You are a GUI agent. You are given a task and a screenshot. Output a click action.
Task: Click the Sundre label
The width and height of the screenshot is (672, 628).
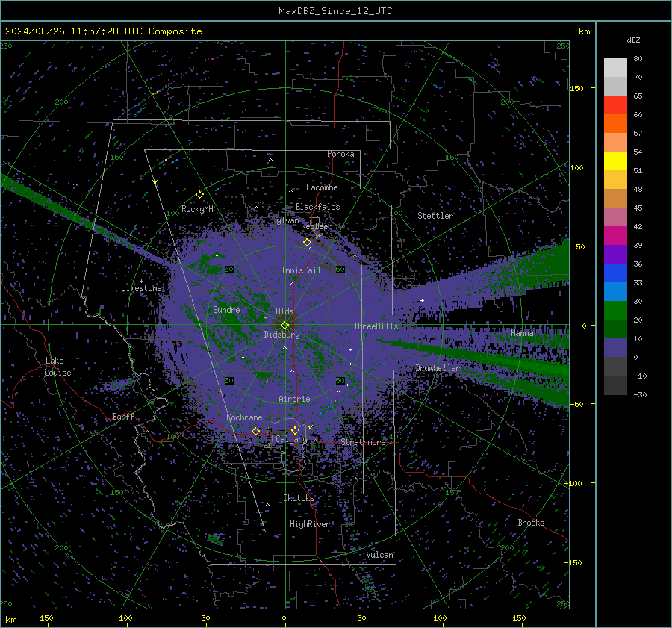coord(226,309)
